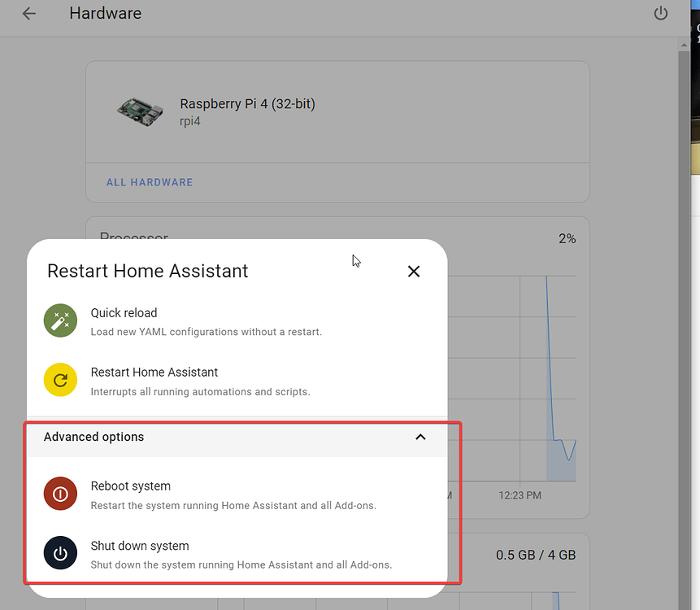Click the 2% processor usage indicator
This screenshot has height=610, width=700.
pos(567,237)
